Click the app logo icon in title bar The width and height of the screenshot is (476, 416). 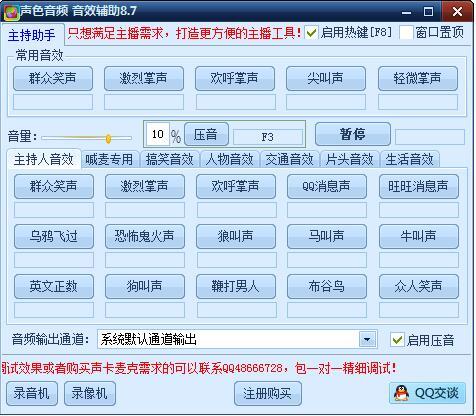tap(11, 12)
